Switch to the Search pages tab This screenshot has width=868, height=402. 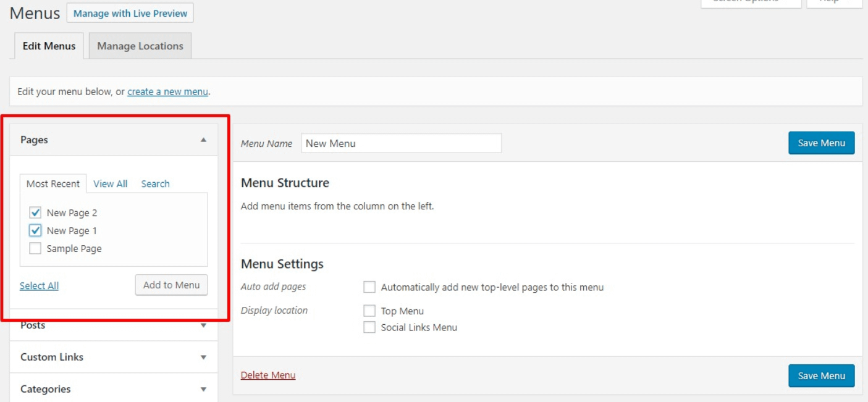tap(155, 183)
